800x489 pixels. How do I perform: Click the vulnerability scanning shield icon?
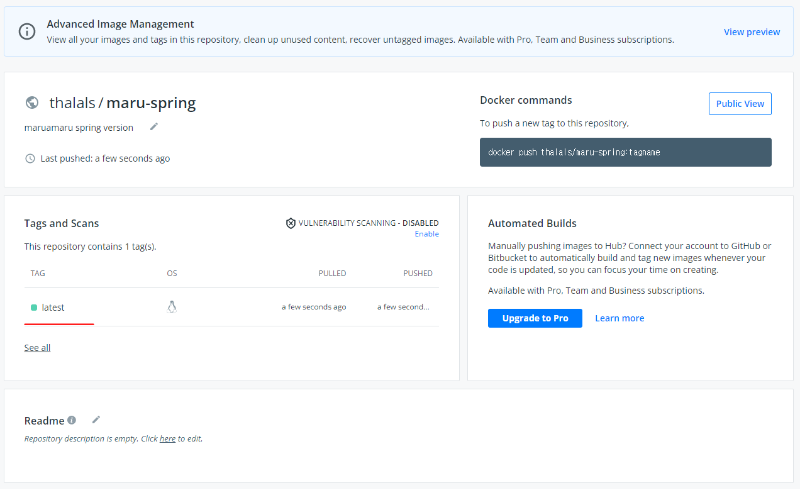click(290, 223)
